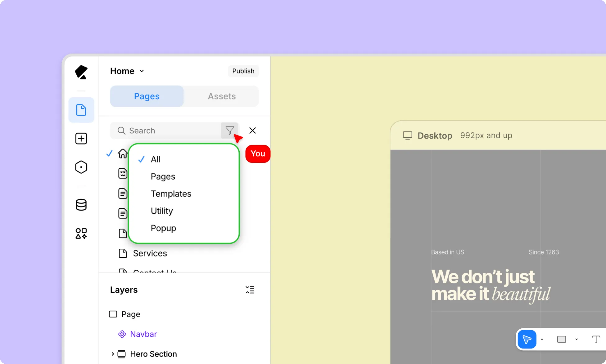This screenshot has height=364, width=606.
Task: Open the shapes and assets library icon
Action: (81, 233)
